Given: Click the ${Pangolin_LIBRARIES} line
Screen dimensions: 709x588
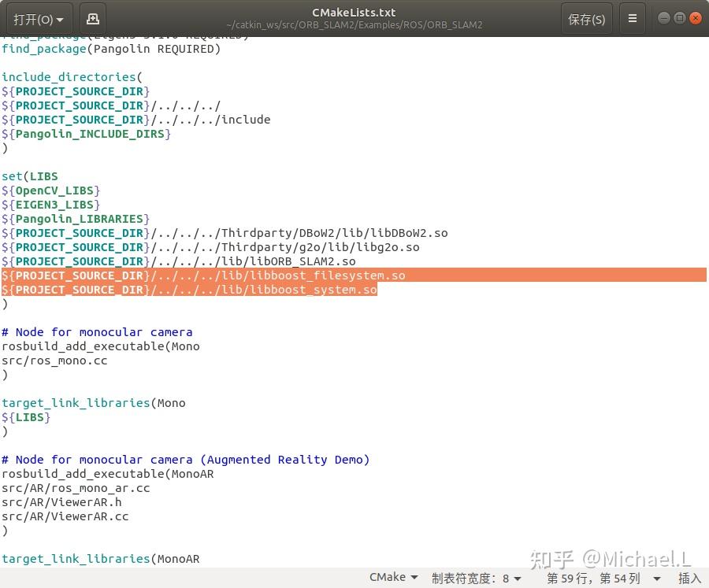Looking at the screenshot, I should coord(76,219).
